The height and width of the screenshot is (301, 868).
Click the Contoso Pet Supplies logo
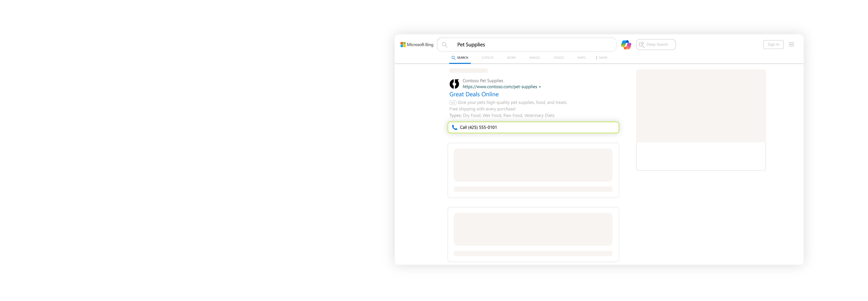click(x=454, y=84)
